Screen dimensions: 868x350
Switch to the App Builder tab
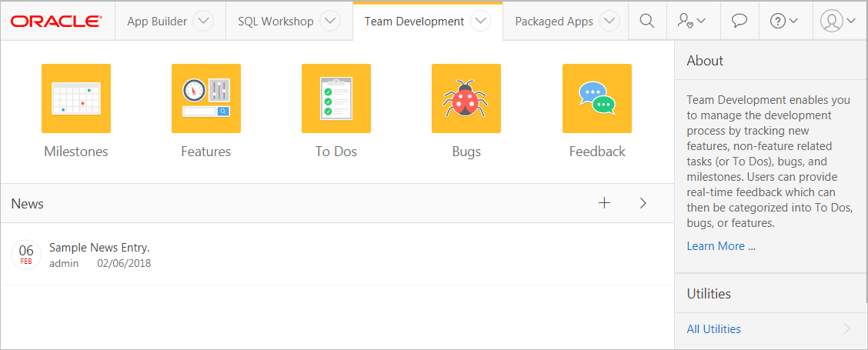[x=157, y=22]
